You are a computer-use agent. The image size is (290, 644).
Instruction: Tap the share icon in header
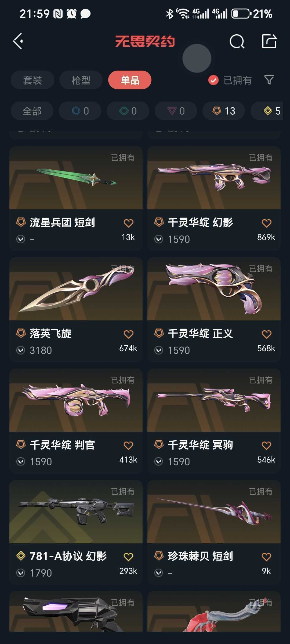(x=269, y=41)
